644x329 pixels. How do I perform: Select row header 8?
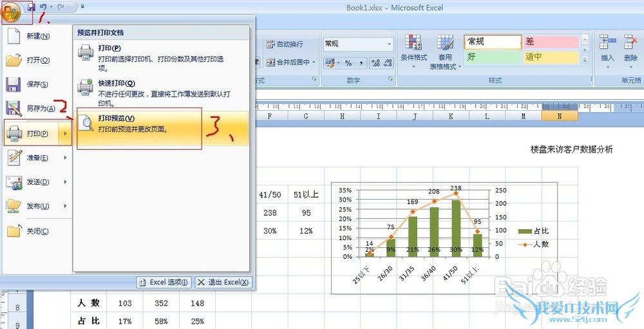coord(17,307)
